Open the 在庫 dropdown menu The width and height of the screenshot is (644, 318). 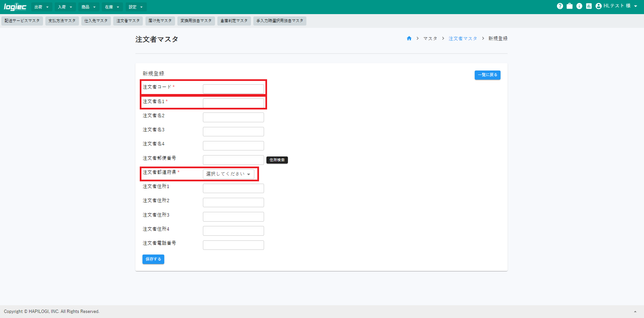click(112, 7)
